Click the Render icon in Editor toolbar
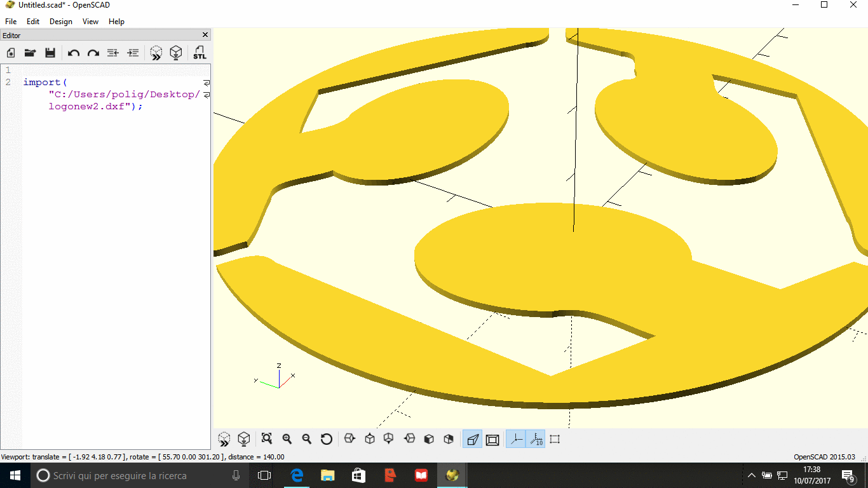Image resolution: width=868 pixels, height=488 pixels. point(176,53)
